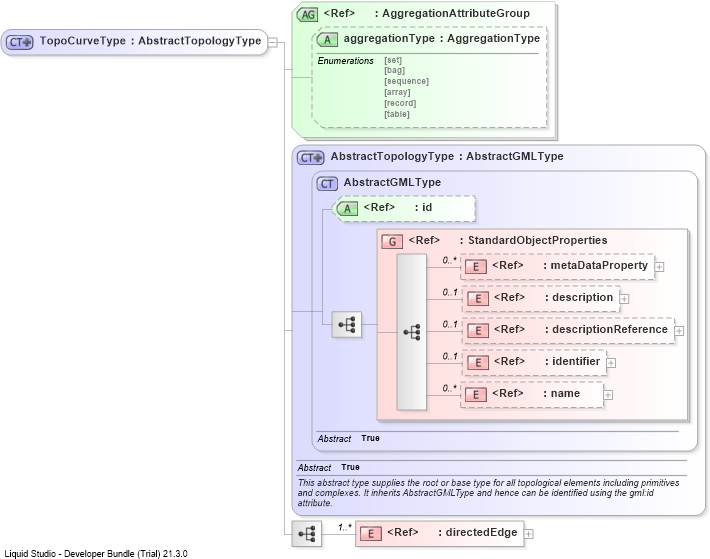Select the StandardObjectProperties label
The width and height of the screenshot is (710, 559).
point(537,240)
